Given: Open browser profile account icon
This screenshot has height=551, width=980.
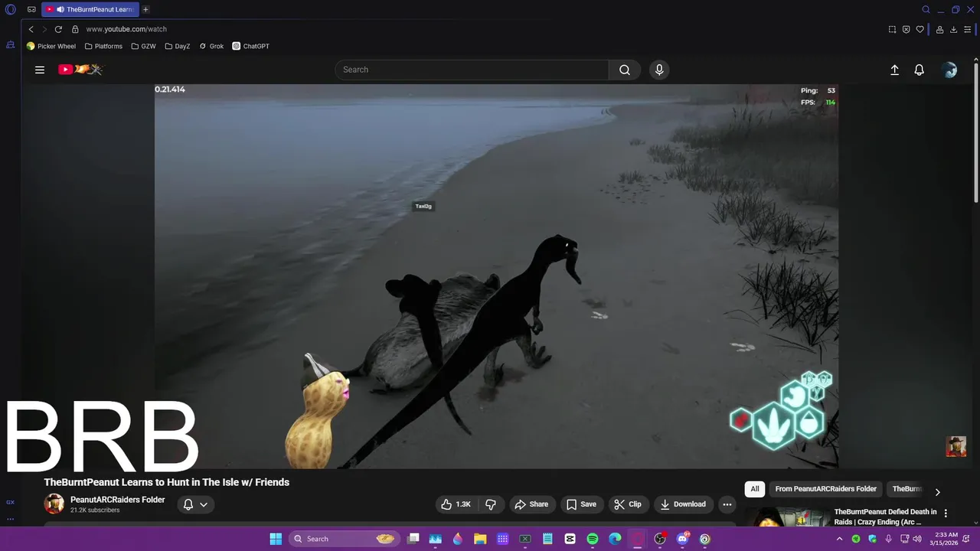Looking at the screenshot, I should click(x=939, y=29).
